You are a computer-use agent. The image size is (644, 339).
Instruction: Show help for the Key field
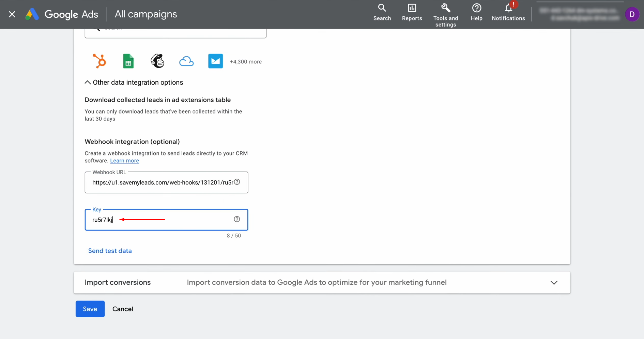(237, 219)
